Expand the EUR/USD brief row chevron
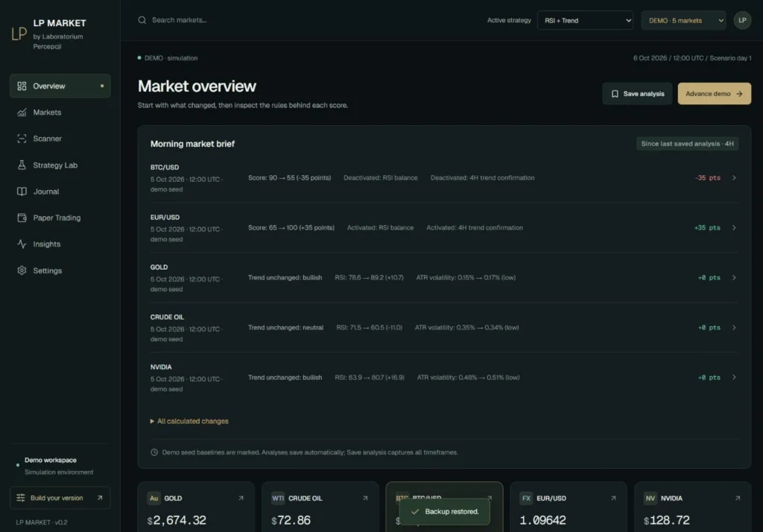Viewport: 763px width, 532px height. coord(734,228)
